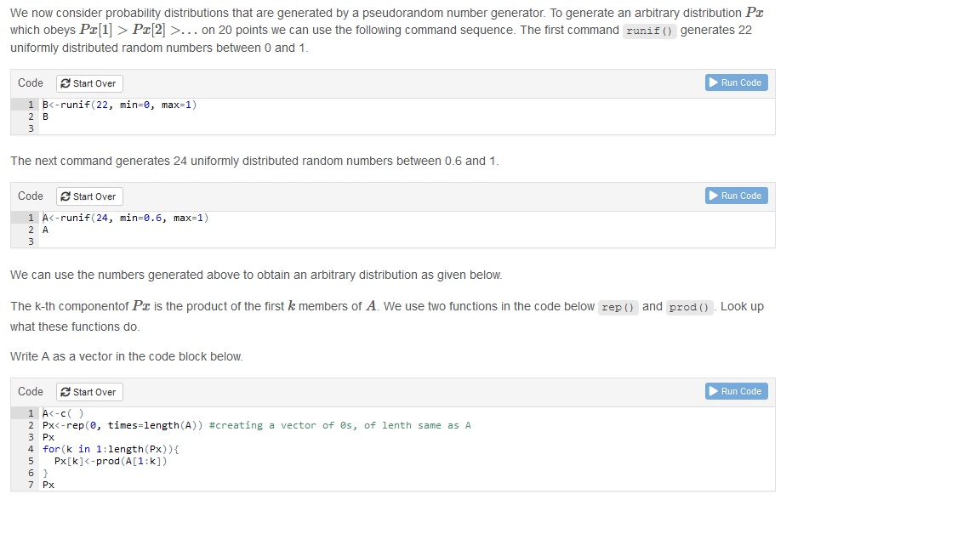Click the play icon on the third Run Code button

(x=713, y=391)
